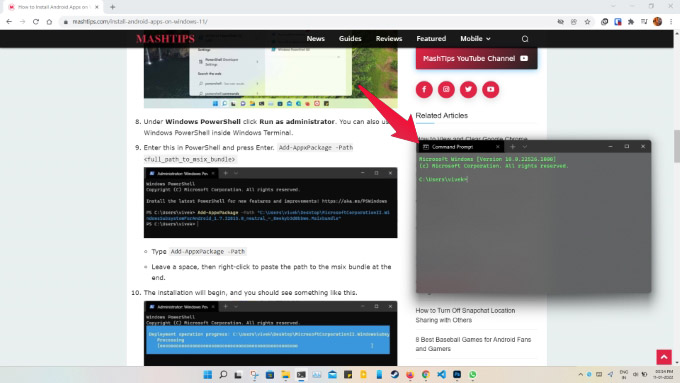The height and width of the screenshot is (383, 680).
Task: Open WhatsApp from taskbar
Action: (472, 374)
